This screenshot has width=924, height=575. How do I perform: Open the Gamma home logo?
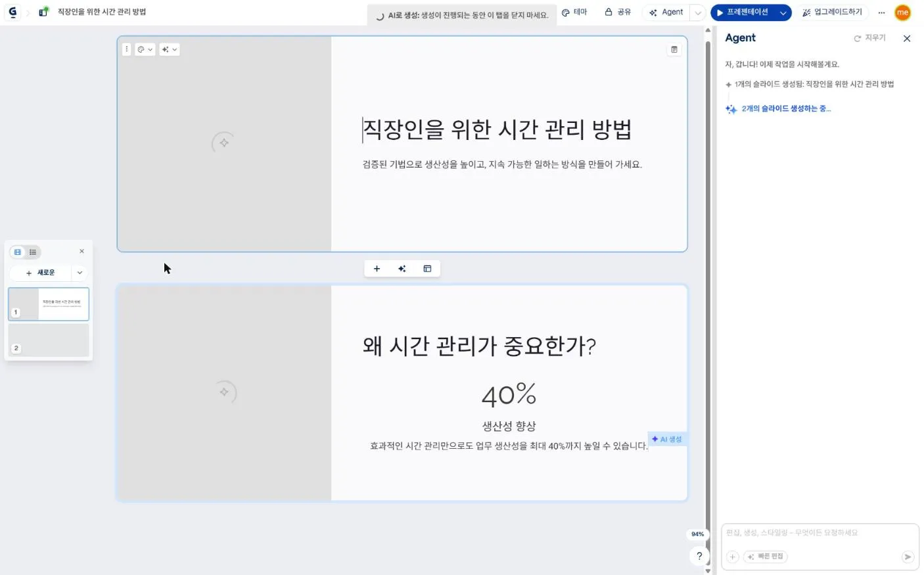[x=12, y=12]
